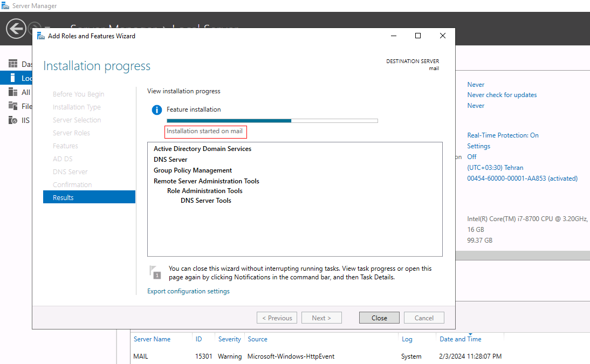The height and width of the screenshot is (364, 590).
Task: Select Local Server icon in sidebar
Action: [13, 78]
